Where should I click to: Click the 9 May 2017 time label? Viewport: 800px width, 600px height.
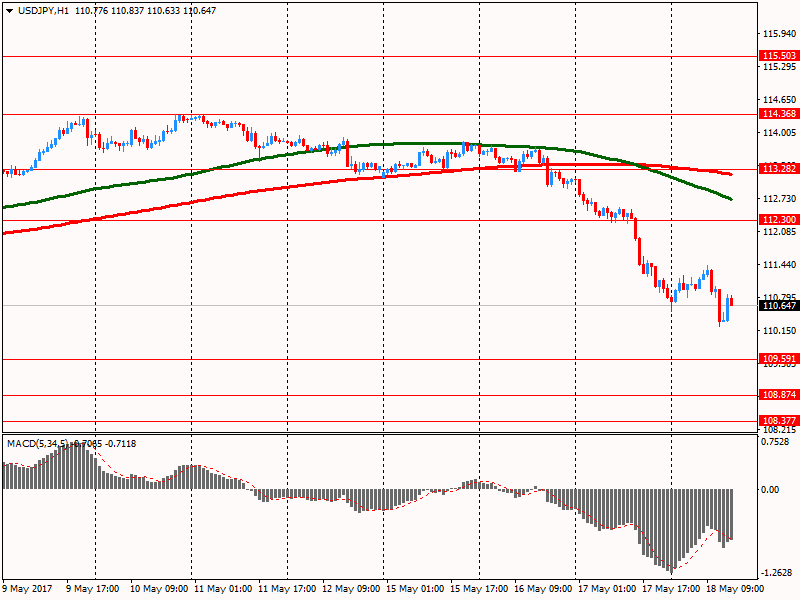coord(27,589)
